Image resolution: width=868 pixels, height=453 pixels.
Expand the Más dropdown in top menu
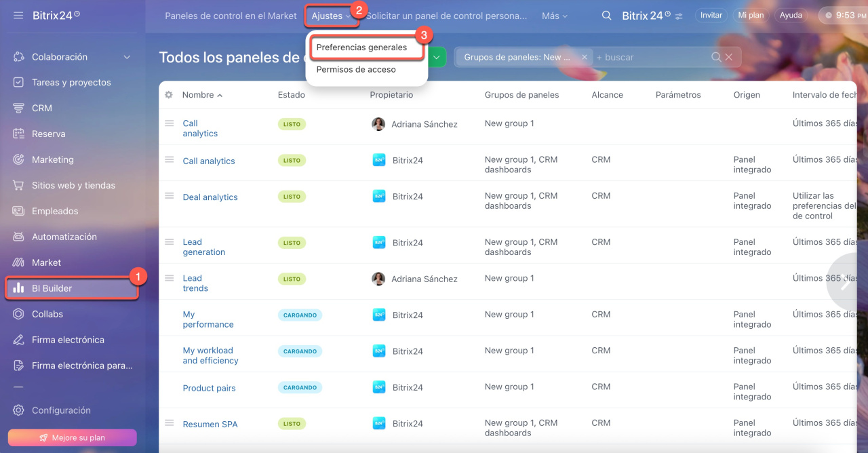click(x=554, y=16)
